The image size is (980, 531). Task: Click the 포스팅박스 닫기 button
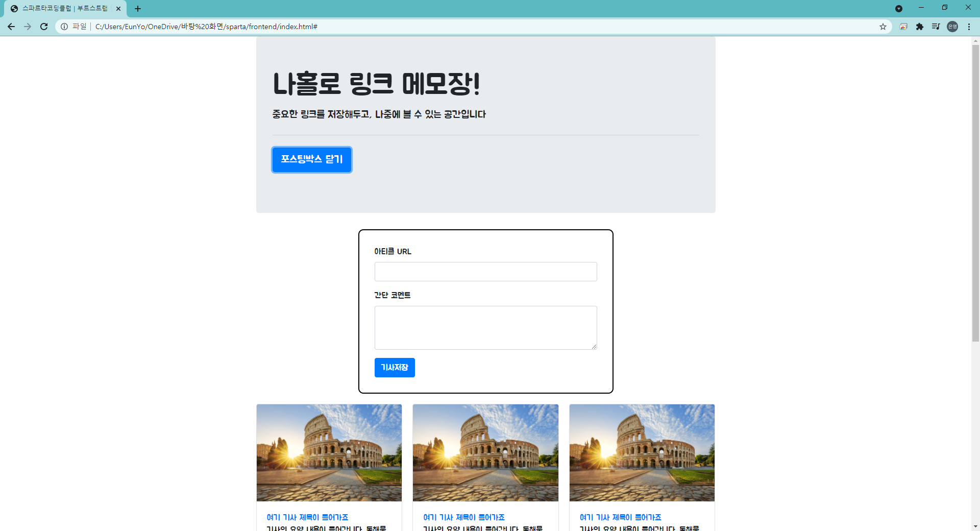[x=312, y=159]
